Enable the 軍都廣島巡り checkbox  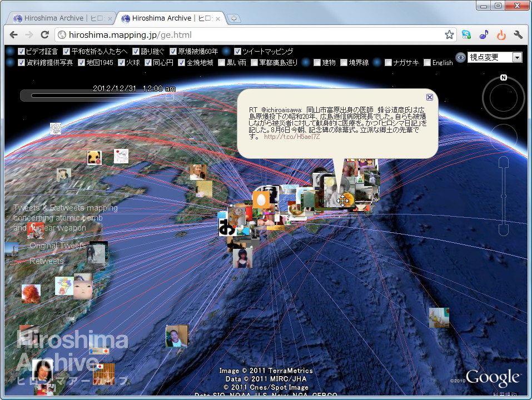tap(254, 63)
